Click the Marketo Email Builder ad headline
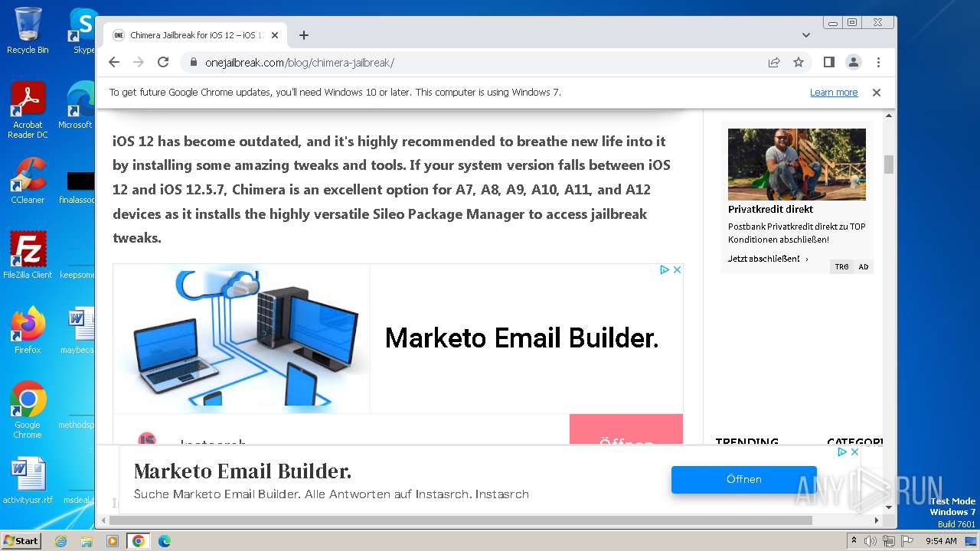The image size is (980, 551). (x=521, y=337)
